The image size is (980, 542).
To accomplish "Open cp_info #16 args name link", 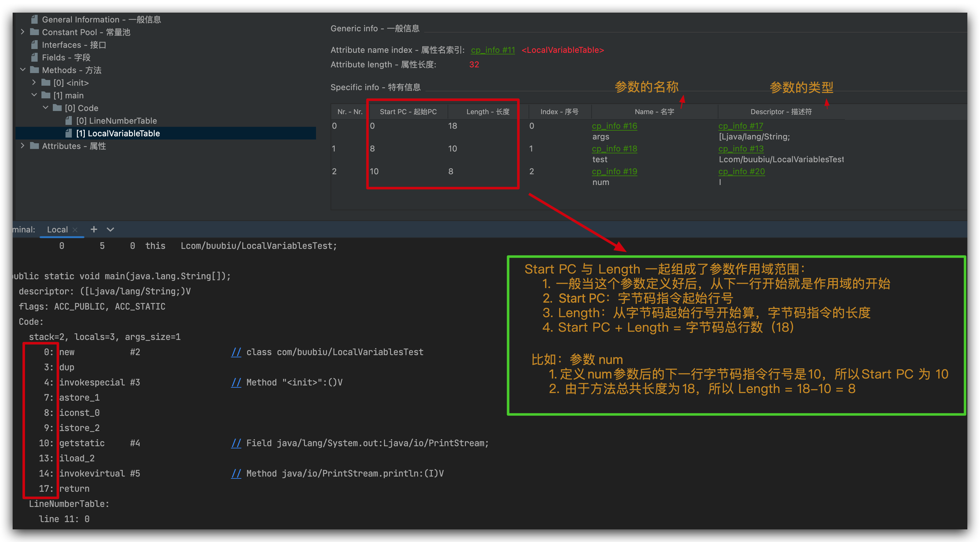I will point(614,126).
